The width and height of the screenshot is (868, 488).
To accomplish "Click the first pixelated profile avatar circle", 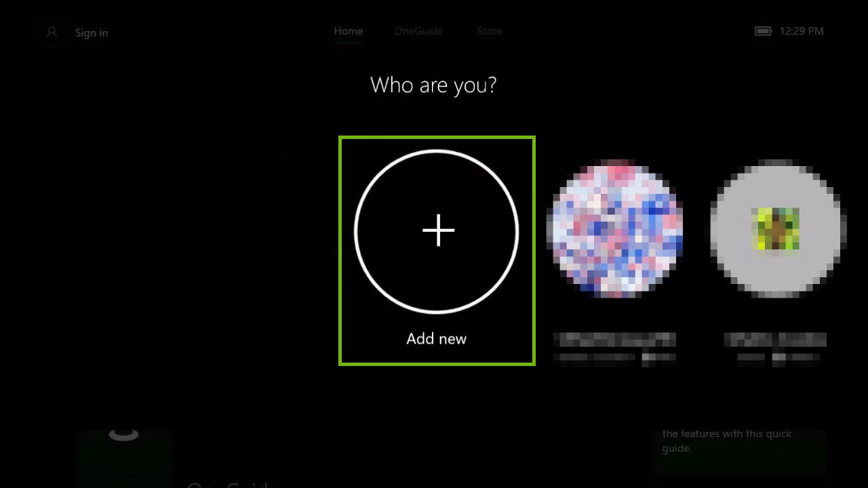I will 614,229.
